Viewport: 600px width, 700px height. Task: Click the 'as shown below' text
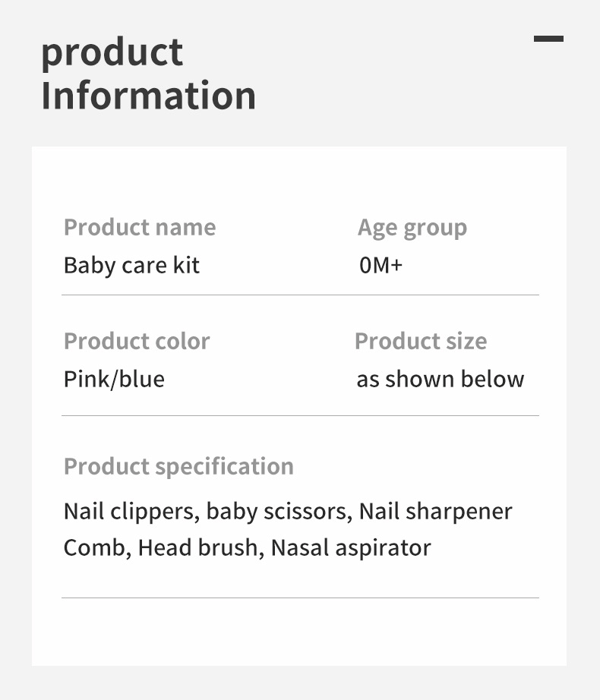pyautogui.click(x=441, y=379)
